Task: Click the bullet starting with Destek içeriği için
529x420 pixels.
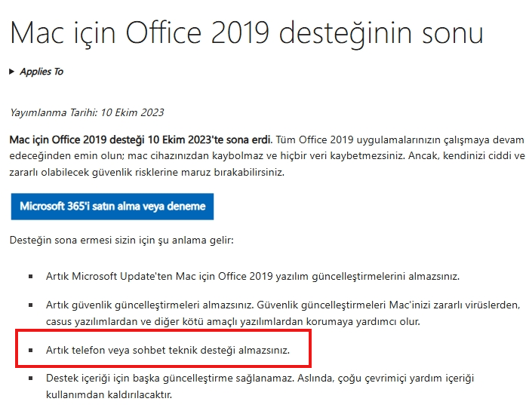Action: pos(260,386)
